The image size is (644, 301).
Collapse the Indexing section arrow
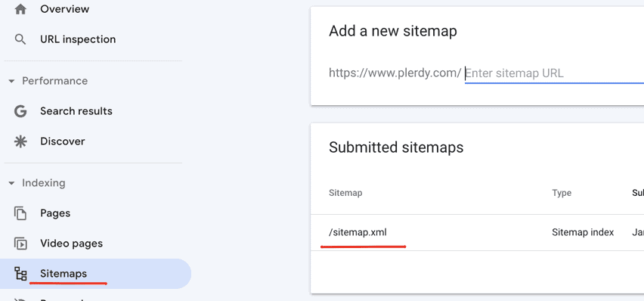tap(11, 183)
